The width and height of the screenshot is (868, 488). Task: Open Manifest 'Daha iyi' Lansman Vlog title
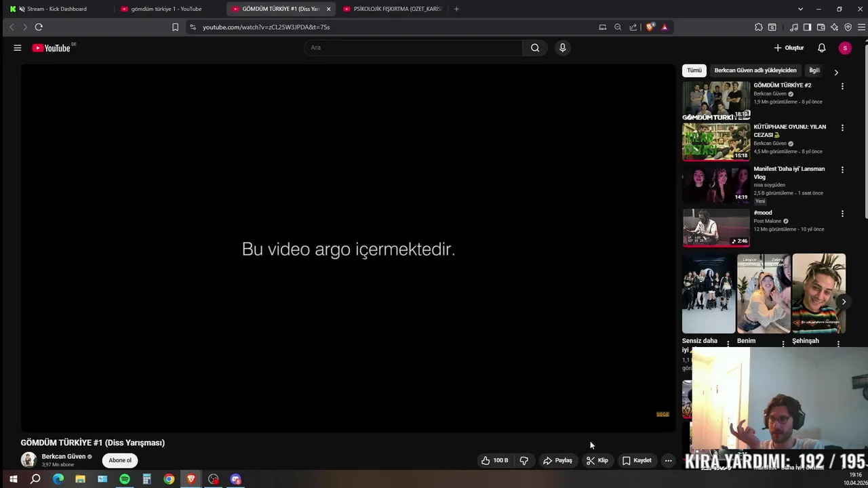tap(789, 173)
